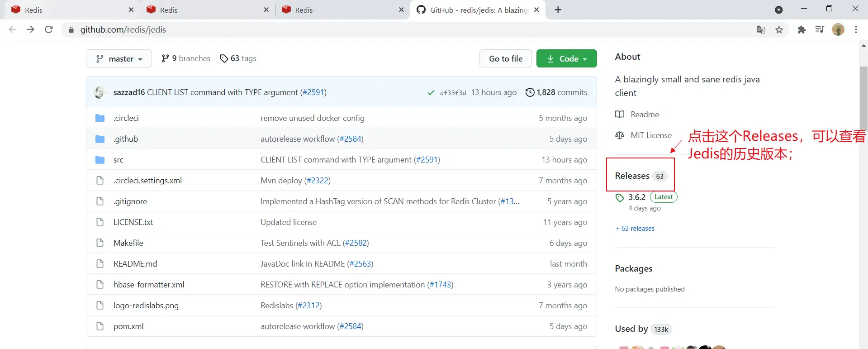The image size is (868, 349).
Task: Open the + 62 releases link
Action: [x=635, y=229]
